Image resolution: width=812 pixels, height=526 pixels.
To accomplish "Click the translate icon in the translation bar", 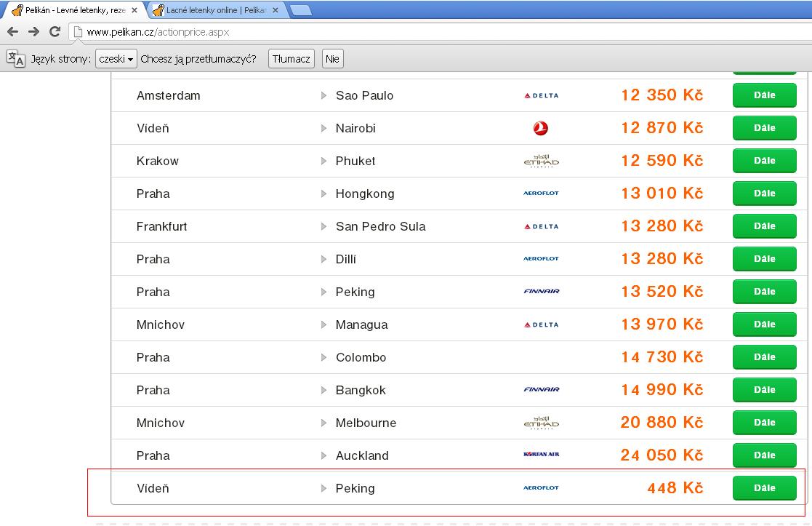I will click(x=15, y=58).
